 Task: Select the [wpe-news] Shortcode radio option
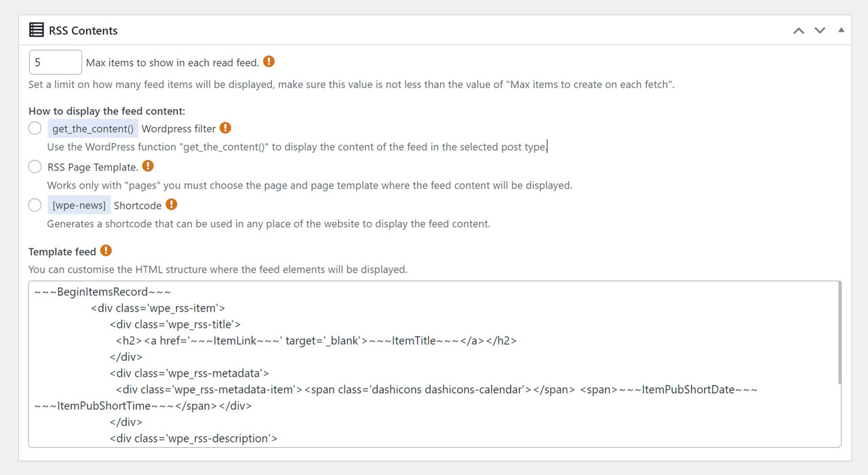click(35, 205)
